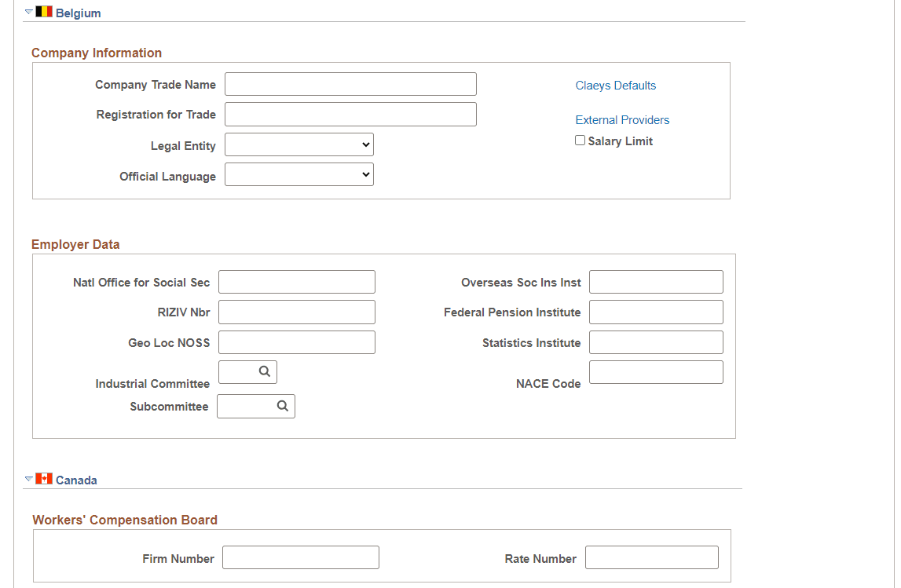The height and width of the screenshot is (588, 901).
Task: Click the Canada section header label
Action: pos(79,480)
